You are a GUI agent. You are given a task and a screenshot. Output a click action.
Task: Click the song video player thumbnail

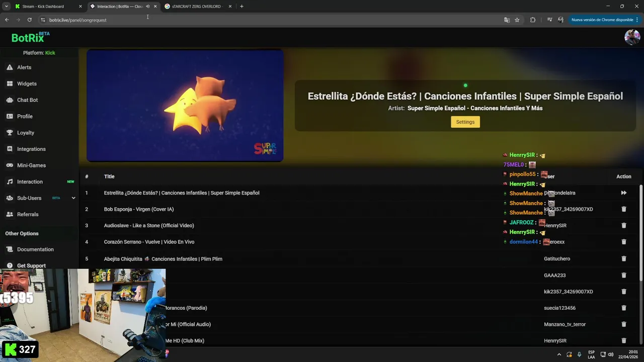(x=185, y=106)
